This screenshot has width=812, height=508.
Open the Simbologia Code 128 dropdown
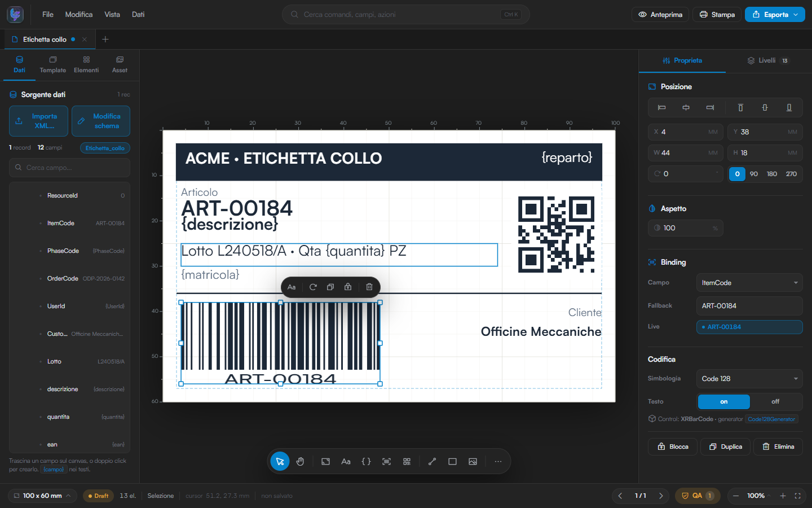(749, 379)
